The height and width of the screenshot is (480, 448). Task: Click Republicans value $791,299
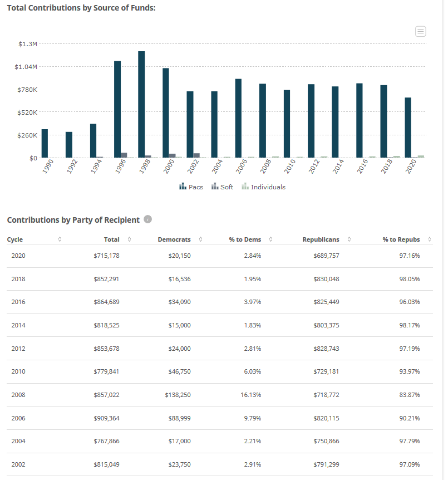[x=326, y=464]
